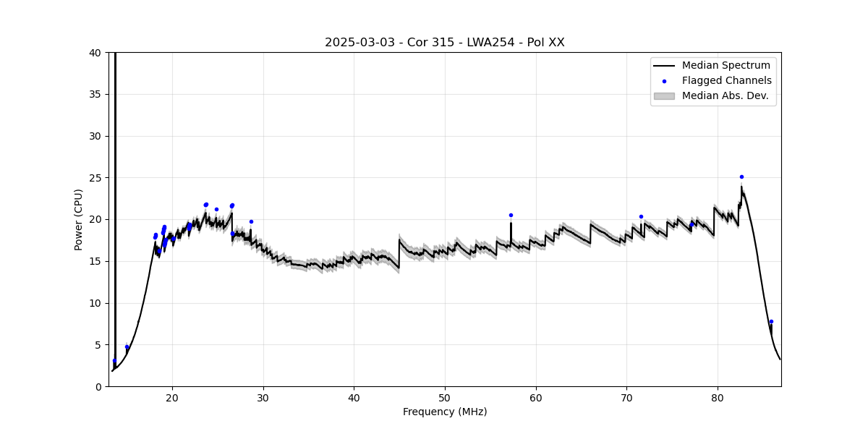Click the x-axis tick label 50
This screenshot has height=434, width=868.
coord(445,398)
